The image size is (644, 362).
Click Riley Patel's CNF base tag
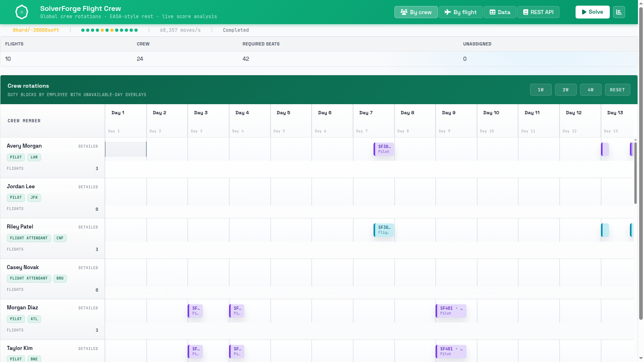click(60, 238)
